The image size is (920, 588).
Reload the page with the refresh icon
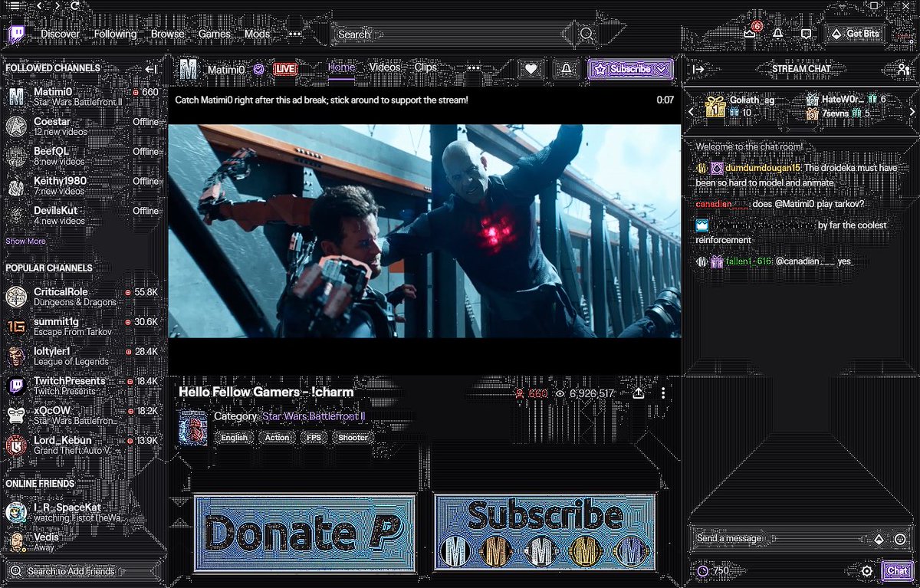click(x=74, y=6)
